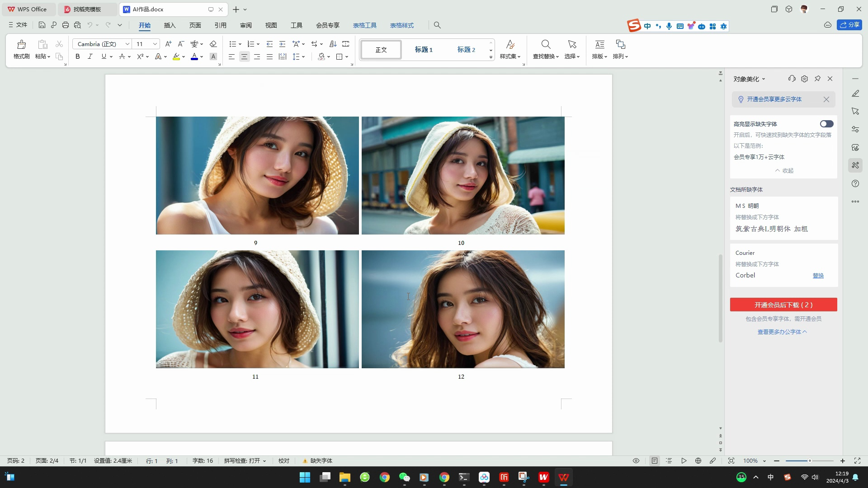Image resolution: width=868 pixels, height=488 pixels.
Task: Center align the paragraph
Action: point(244,56)
